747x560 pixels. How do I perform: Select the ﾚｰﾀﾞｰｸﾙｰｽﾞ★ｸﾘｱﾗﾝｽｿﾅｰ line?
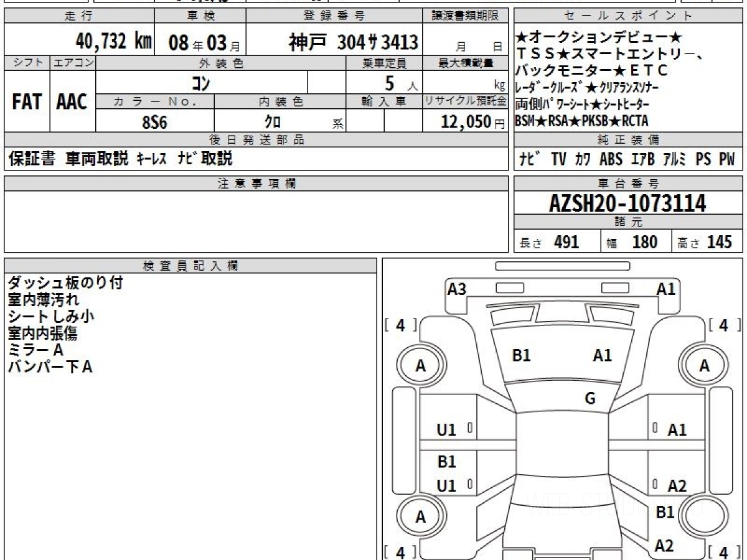(587, 86)
